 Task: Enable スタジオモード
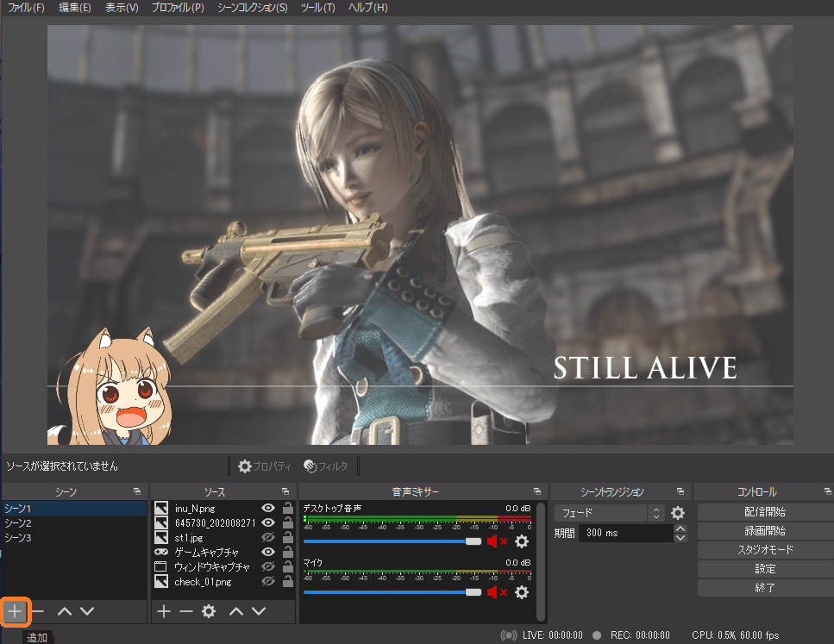(x=765, y=550)
